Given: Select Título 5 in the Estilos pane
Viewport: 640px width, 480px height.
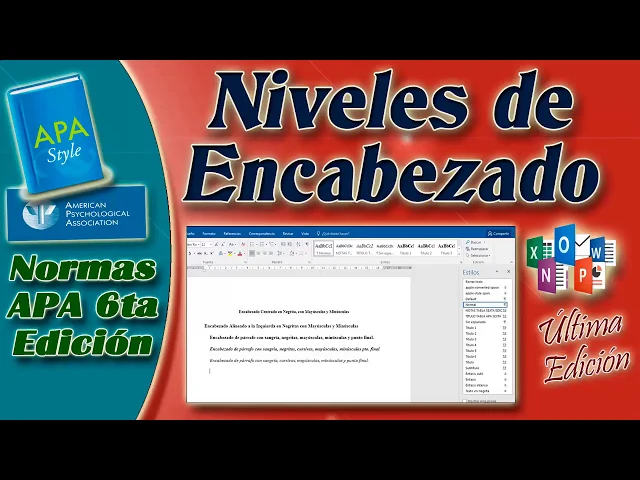Looking at the screenshot, I should (x=485, y=351).
